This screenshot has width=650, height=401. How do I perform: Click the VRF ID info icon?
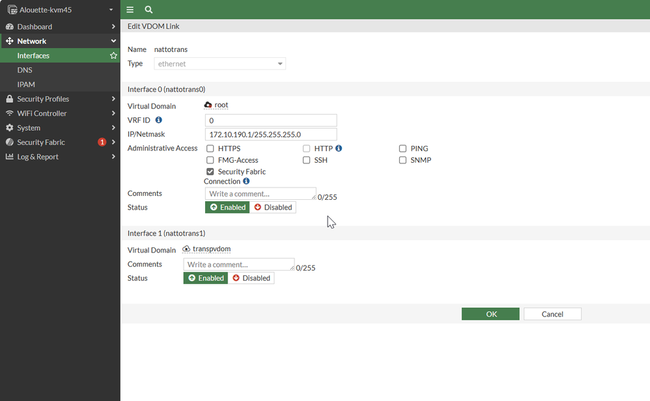pyautogui.click(x=158, y=120)
